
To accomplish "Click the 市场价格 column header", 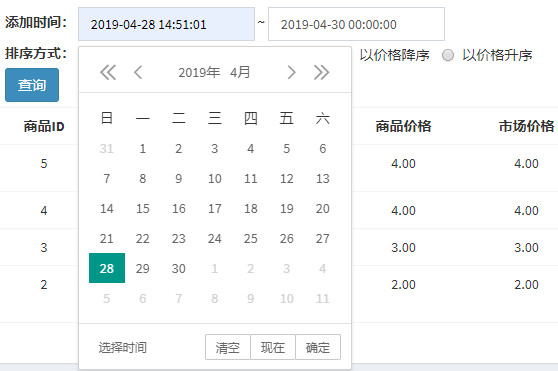I will click(526, 126).
